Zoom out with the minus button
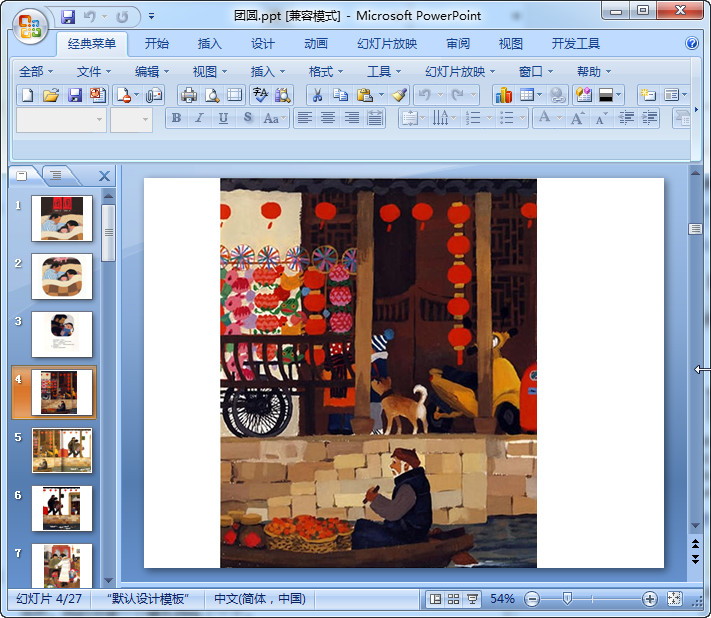 [532, 599]
